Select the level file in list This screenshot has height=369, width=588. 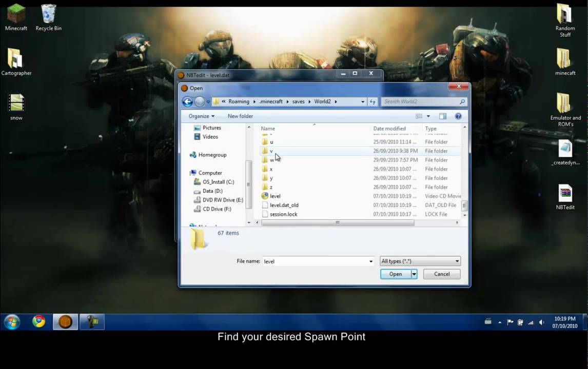[360, 196]
